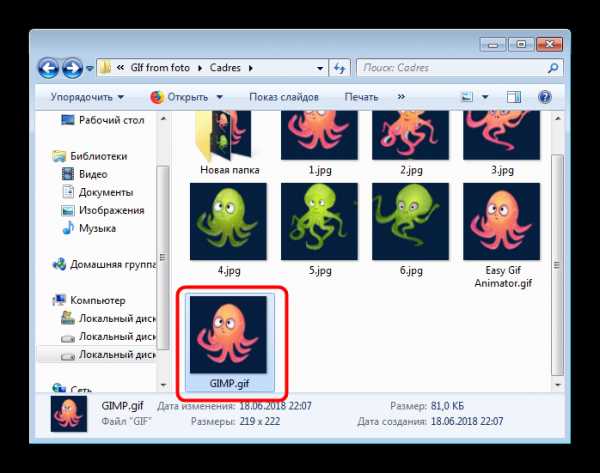Click the Изображения library icon
The width and height of the screenshot is (600, 473).
tap(68, 210)
